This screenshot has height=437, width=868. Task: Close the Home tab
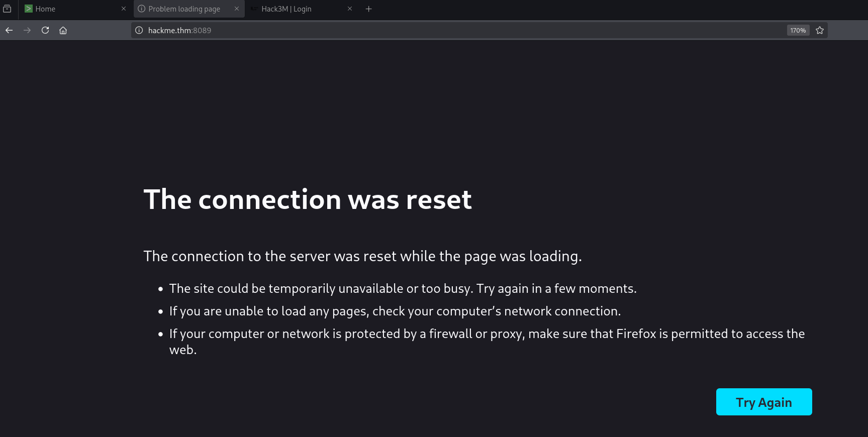[124, 9]
